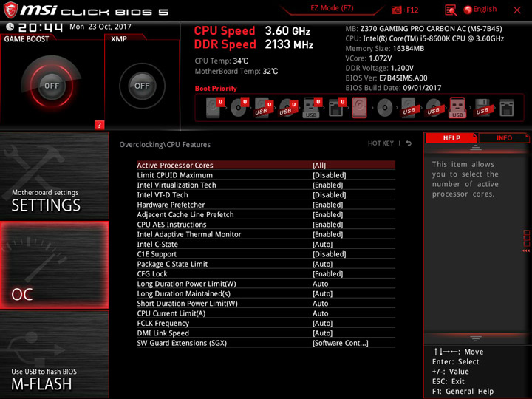The image size is (532, 399).
Task: Select highlighted legacy hard disk boot icon
Action: point(359,108)
